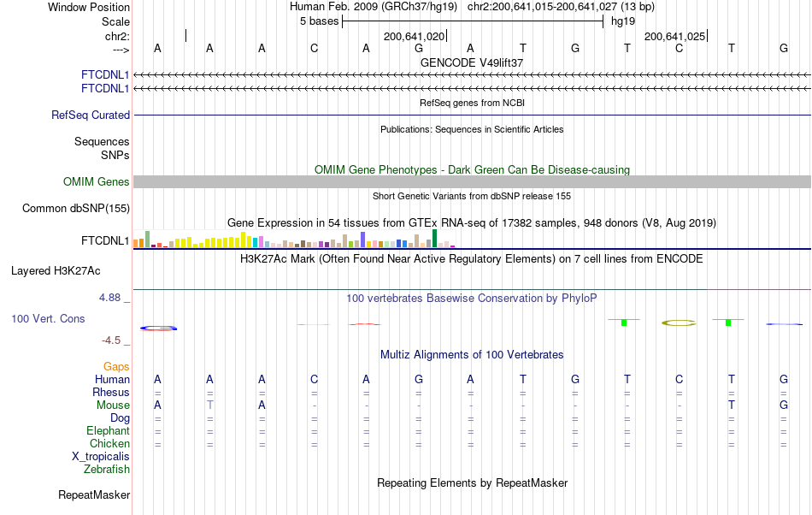Click the tall blue-violet bar in GTEx chart
The width and height of the screenshot is (812, 515).
click(x=363, y=240)
